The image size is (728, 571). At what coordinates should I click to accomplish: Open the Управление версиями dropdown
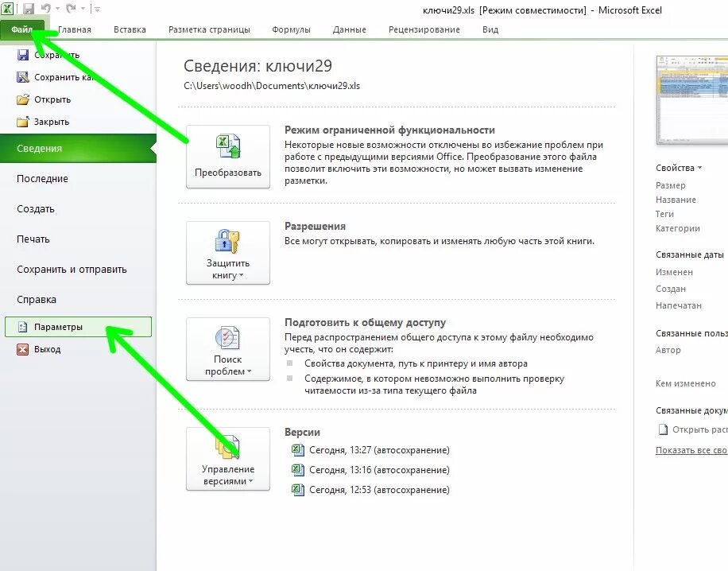click(228, 459)
